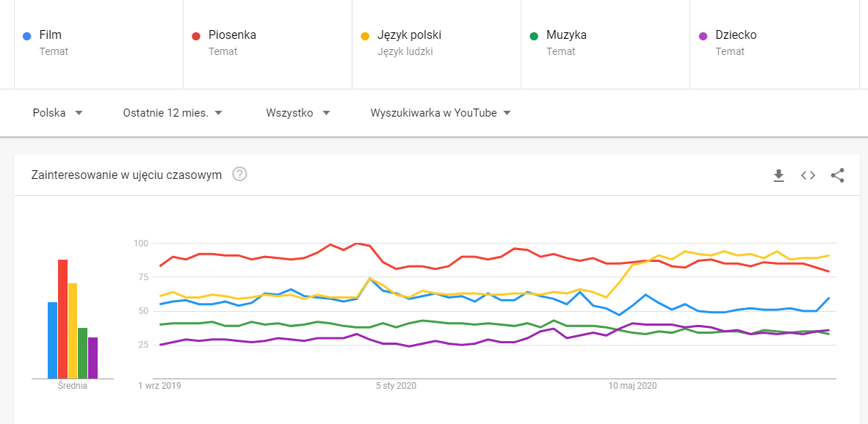The image size is (868, 424).
Task: Click the red dot next to Piosenka
Action: (196, 35)
